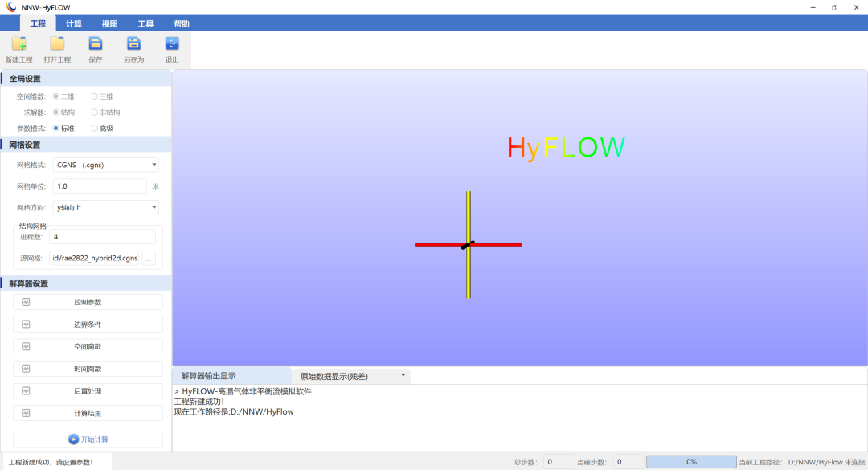The image size is (868, 470).
Task: Start computation with 开始计算 button
Action: 88,439
